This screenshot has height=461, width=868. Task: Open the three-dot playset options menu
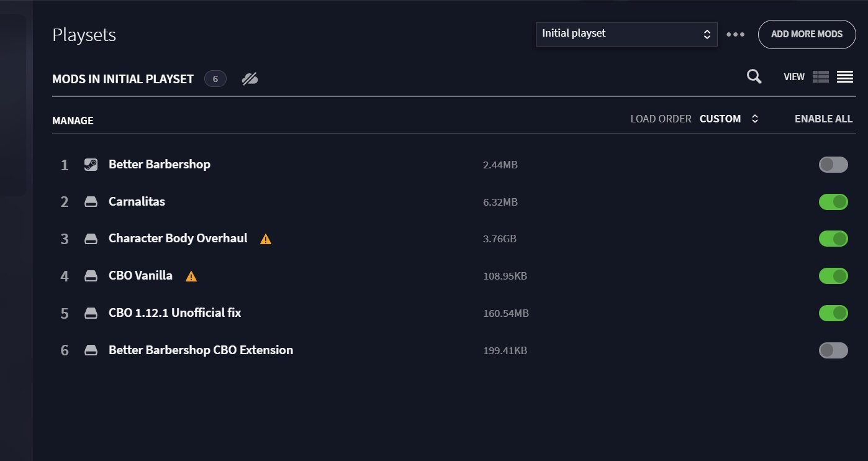[x=736, y=34]
